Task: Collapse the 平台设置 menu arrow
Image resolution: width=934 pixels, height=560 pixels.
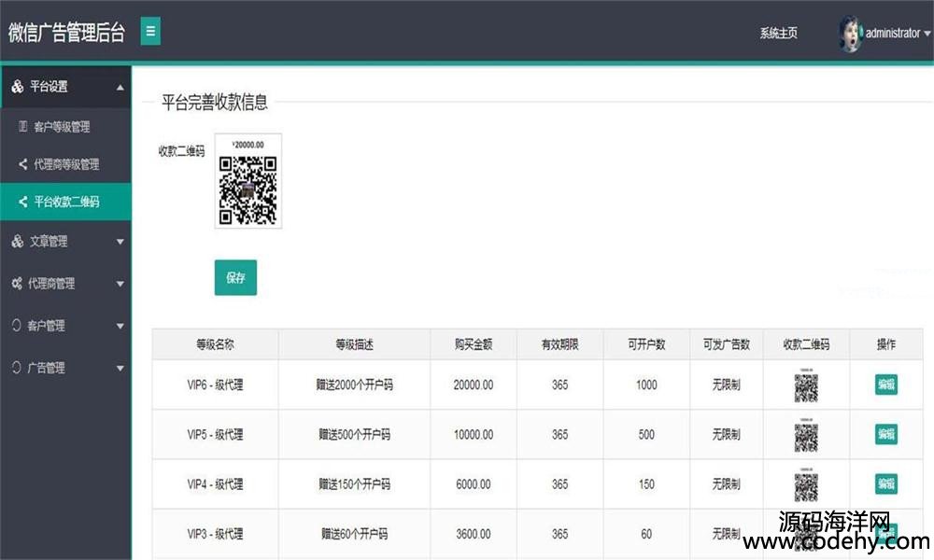Action: (120, 88)
